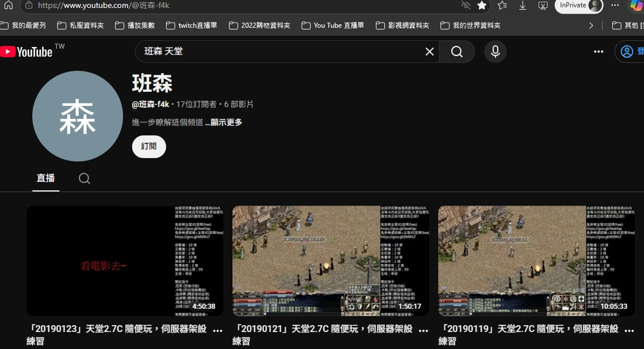Image resolution: width=644 pixels, height=349 pixels.
Task: Open the 20190119 video thumbnail
Action: 536,261
